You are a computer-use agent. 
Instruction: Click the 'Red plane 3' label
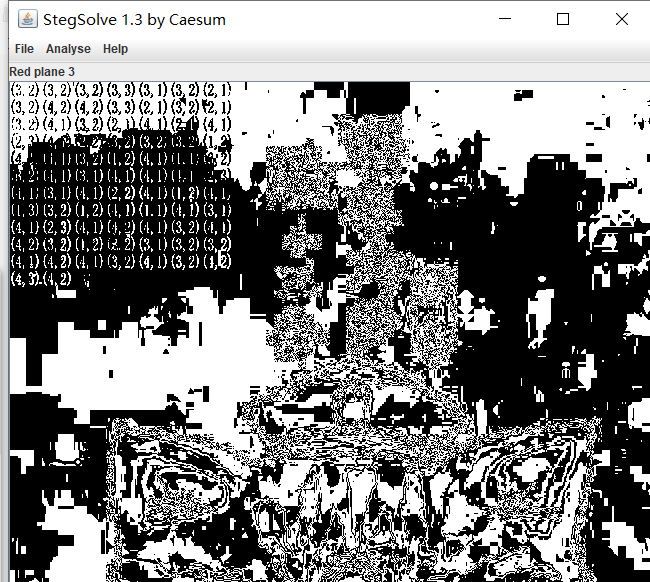[42, 72]
